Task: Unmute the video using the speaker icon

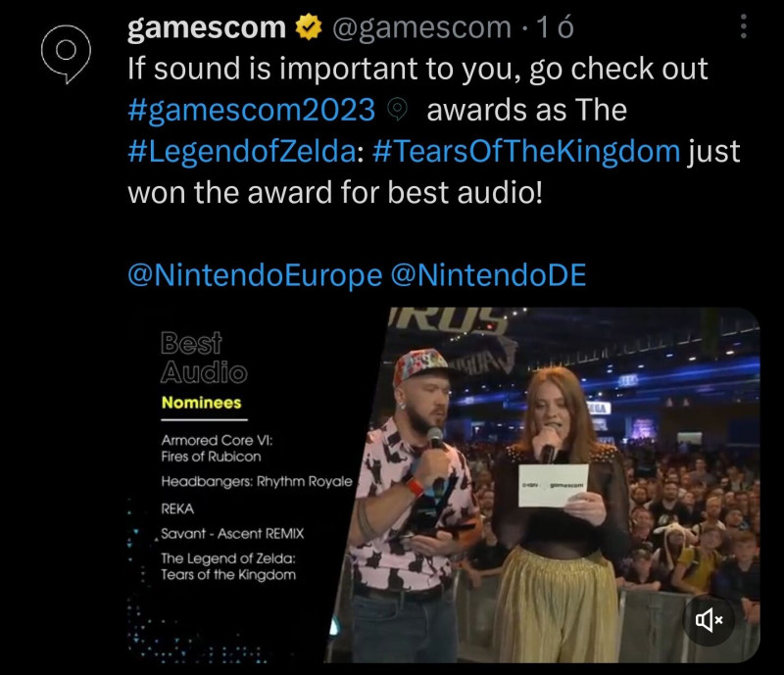Action: [x=709, y=620]
